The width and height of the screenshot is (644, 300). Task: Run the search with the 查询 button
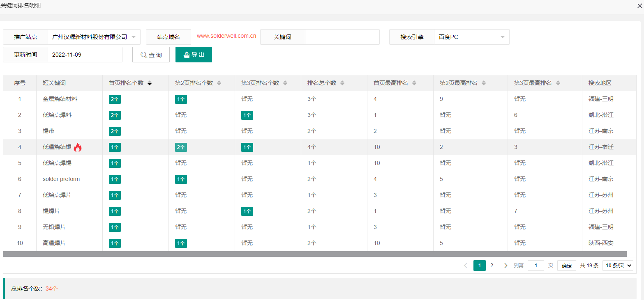tap(151, 55)
